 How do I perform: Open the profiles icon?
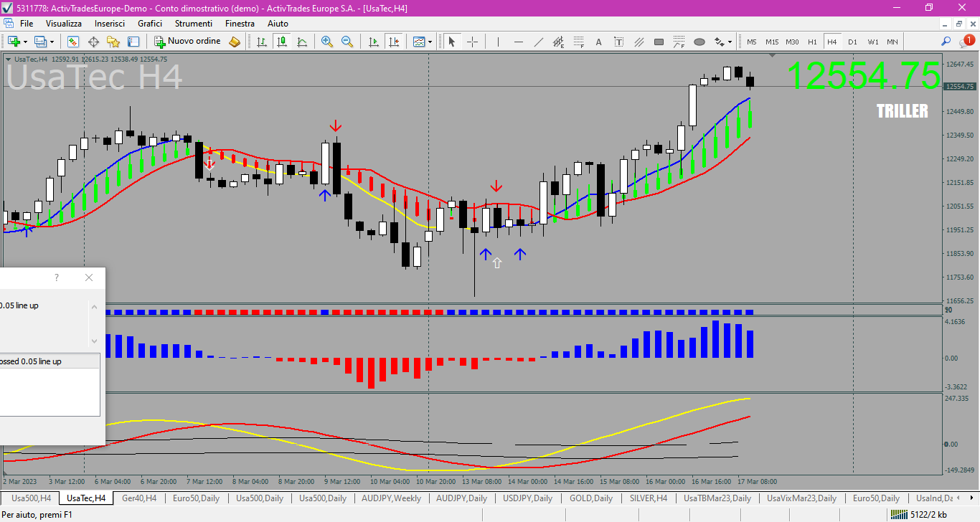(x=40, y=42)
